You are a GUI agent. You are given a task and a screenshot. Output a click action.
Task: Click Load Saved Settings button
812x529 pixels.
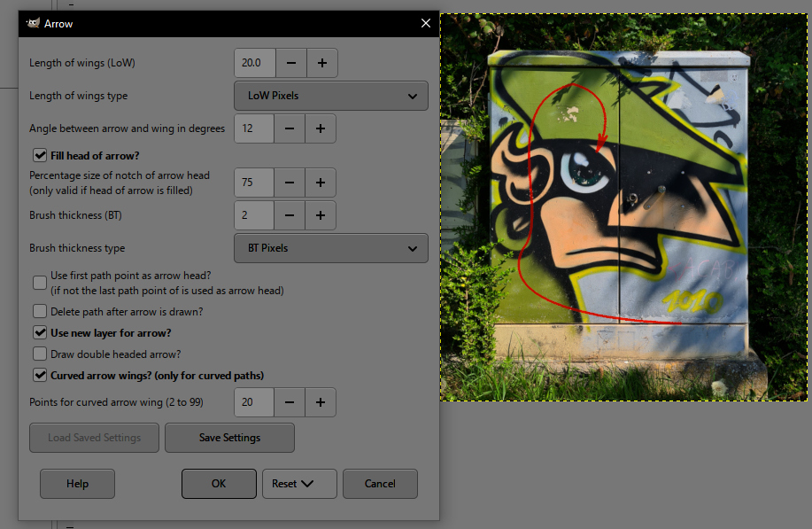(x=94, y=438)
